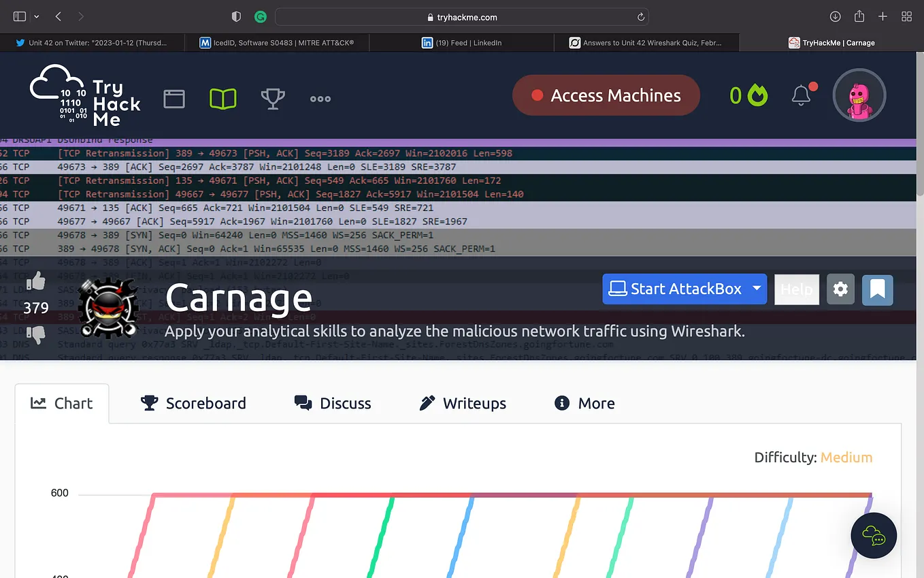The image size is (924, 578).
Task: Open the Discuss tab
Action: click(333, 403)
